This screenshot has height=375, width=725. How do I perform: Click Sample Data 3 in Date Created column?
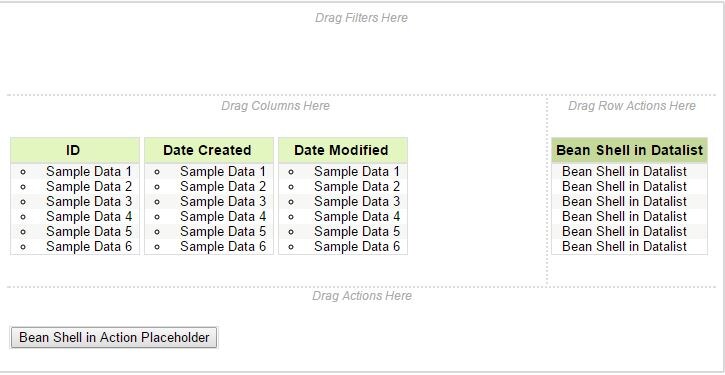click(x=223, y=202)
